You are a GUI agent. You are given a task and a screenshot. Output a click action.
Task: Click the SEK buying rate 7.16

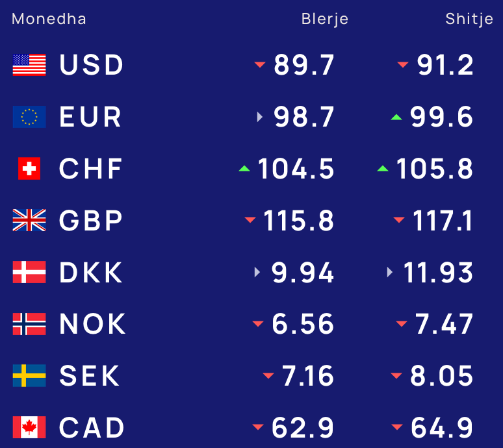(x=307, y=375)
